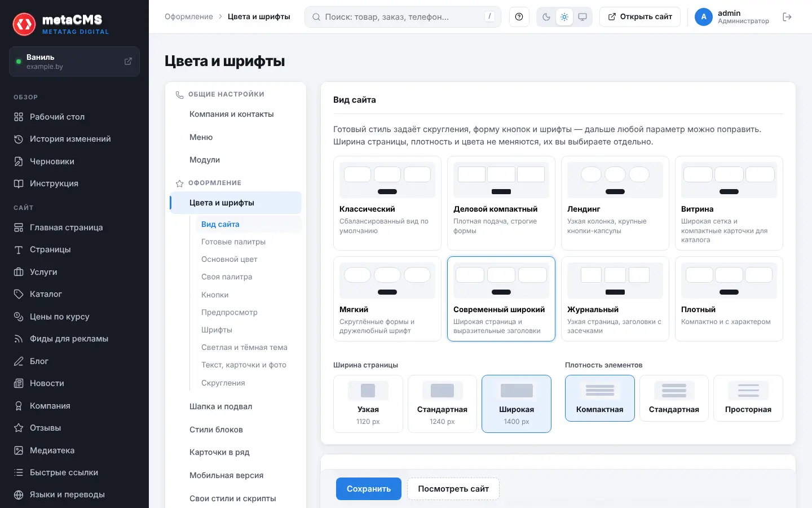This screenshot has height=508, width=812.
Task: Click the logout icon next to admin
Action: click(787, 17)
